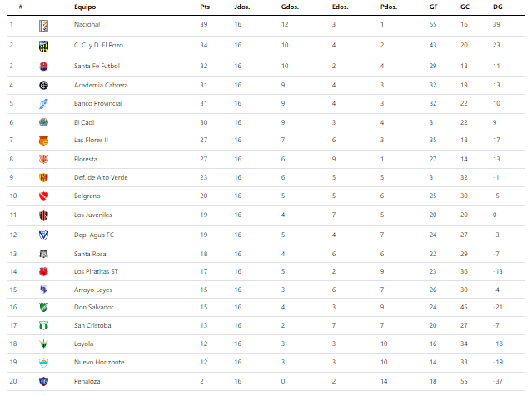Select the Belgrano red shield icon
This screenshot has height=396, width=532.
tap(43, 196)
